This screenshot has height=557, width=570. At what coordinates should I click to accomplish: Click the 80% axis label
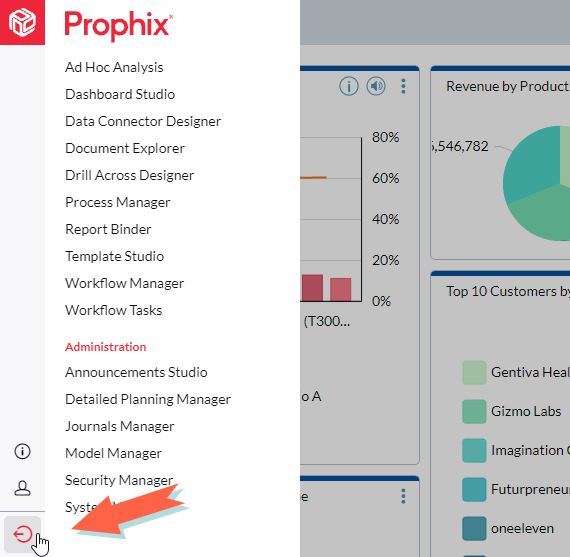pyautogui.click(x=385, y=137)
